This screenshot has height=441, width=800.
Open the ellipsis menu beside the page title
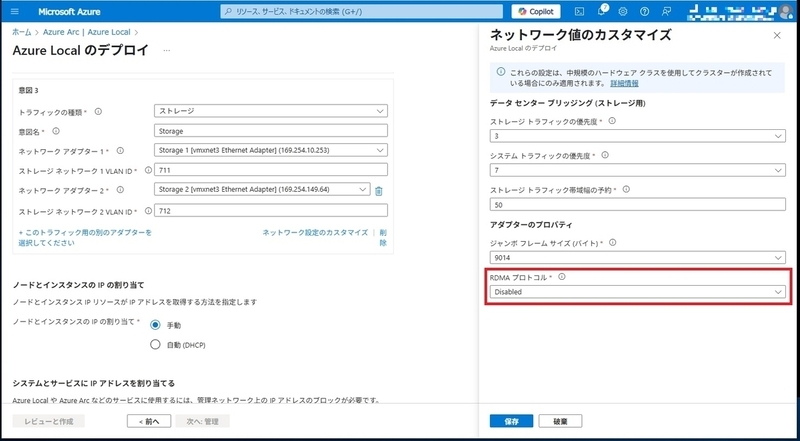click(x=166, y=51)
